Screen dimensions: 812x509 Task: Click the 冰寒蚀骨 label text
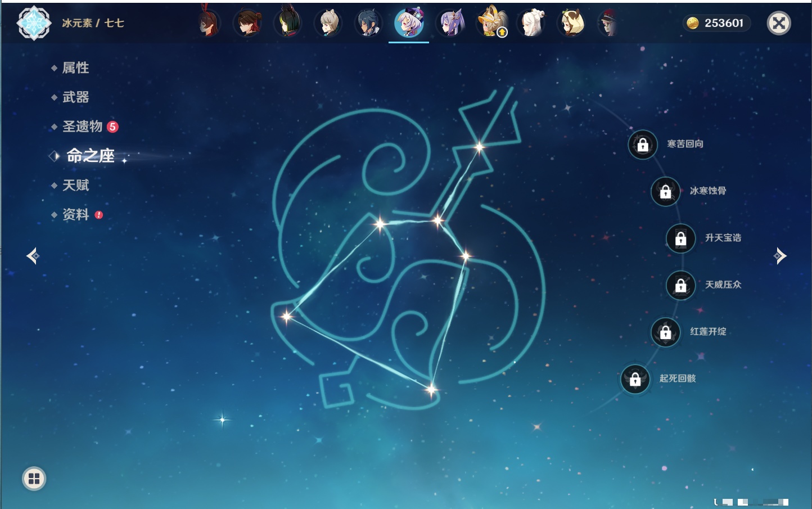pos(708,191)
